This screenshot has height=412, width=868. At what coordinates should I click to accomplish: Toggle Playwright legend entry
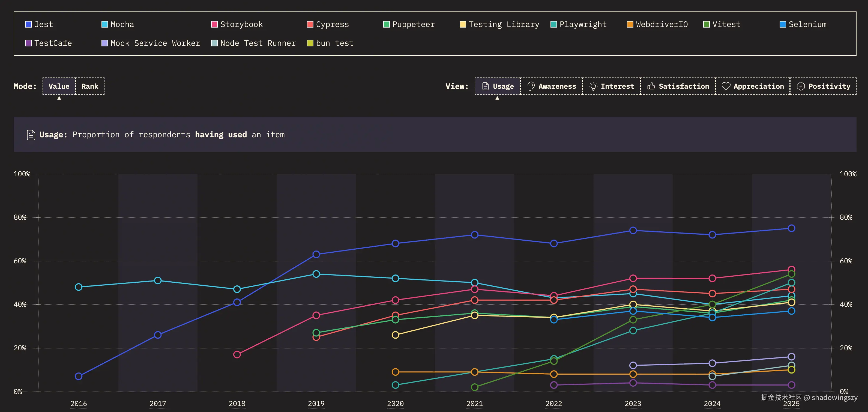point(554,24)
